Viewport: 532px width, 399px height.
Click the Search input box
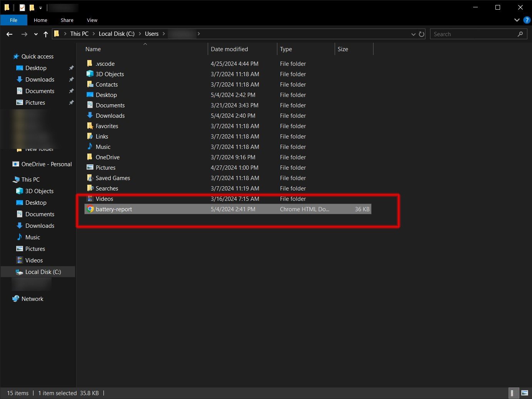[473, 34]
